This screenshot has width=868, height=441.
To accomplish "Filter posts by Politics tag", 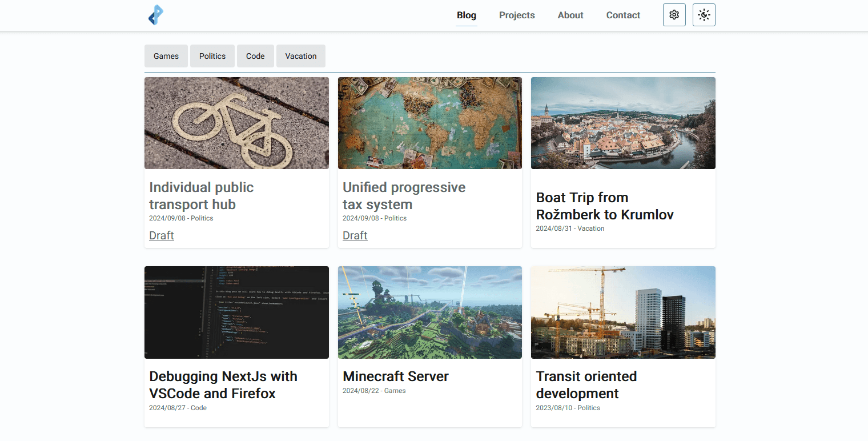I will click(212, 56).
